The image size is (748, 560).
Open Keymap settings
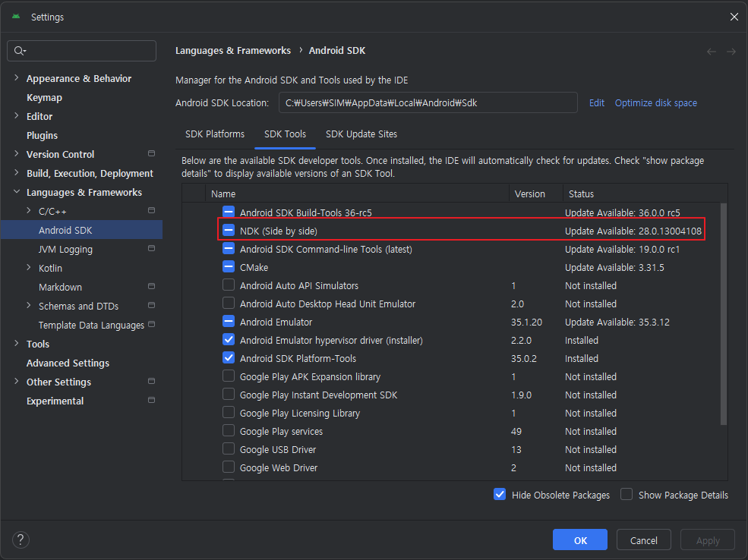pos(44,97)
